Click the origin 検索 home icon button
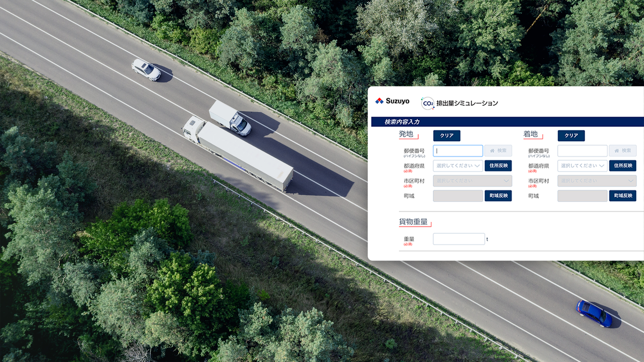The height and width of the screenshot is (362, 644). (x=498, y=151)
